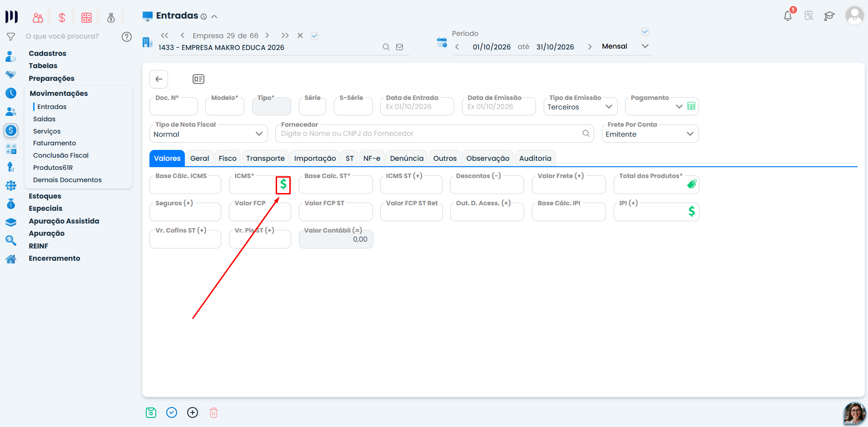
Task: Click the help question mark icon
Action: [x=127, y=37]
